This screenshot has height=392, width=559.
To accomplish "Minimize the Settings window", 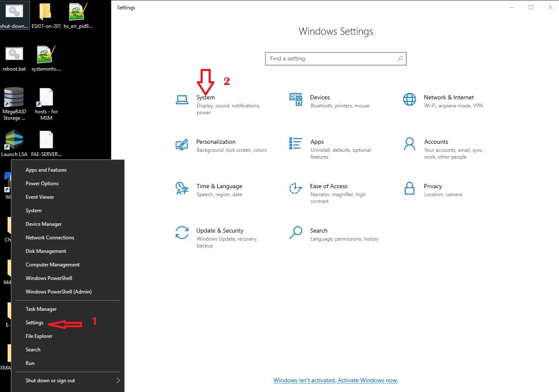I will coord(512,7).
